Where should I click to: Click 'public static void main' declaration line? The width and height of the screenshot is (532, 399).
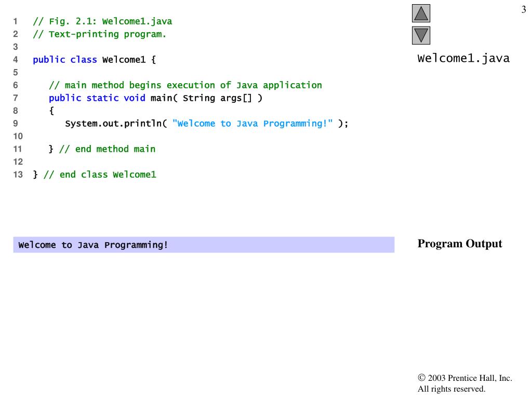[155, 98]
